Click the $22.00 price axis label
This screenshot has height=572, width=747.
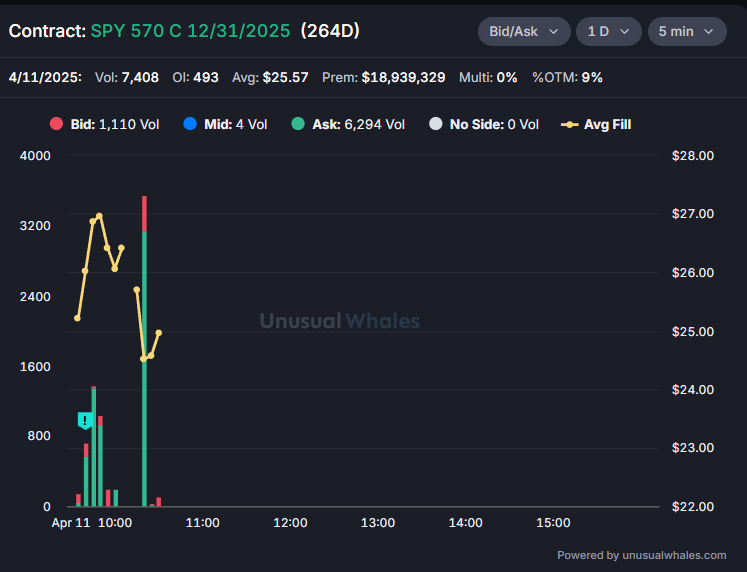(693, 507)
